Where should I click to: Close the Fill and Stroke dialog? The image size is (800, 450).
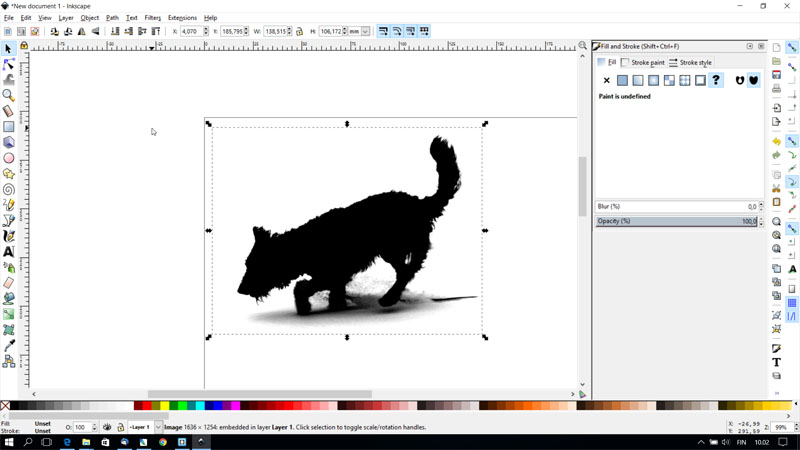[761, 46]
